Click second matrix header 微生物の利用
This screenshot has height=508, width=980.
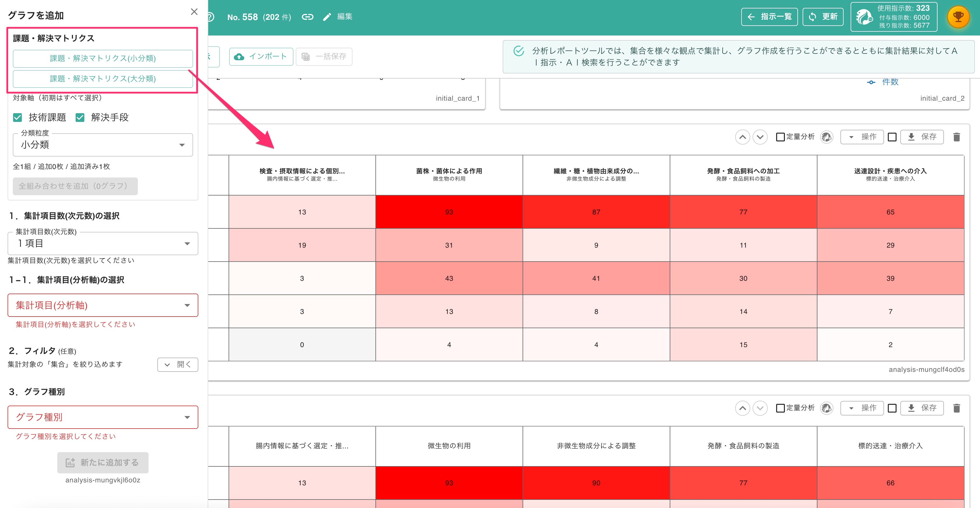coord(449,446)
